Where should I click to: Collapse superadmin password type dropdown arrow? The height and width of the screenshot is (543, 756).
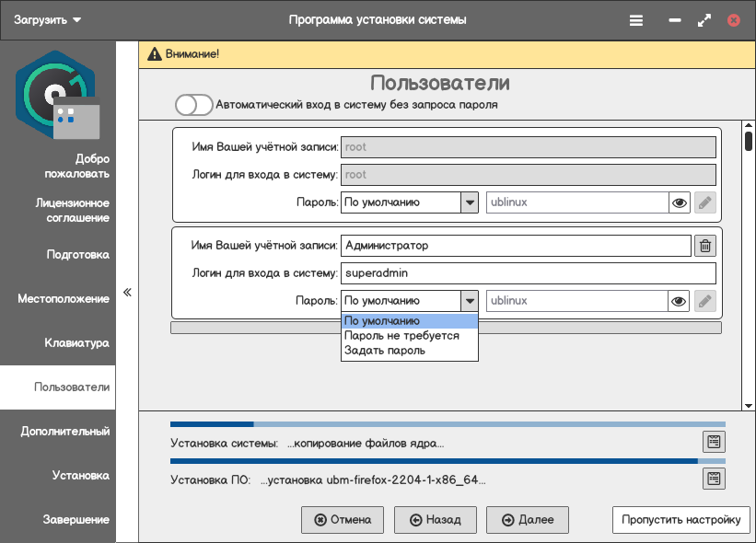470,301
